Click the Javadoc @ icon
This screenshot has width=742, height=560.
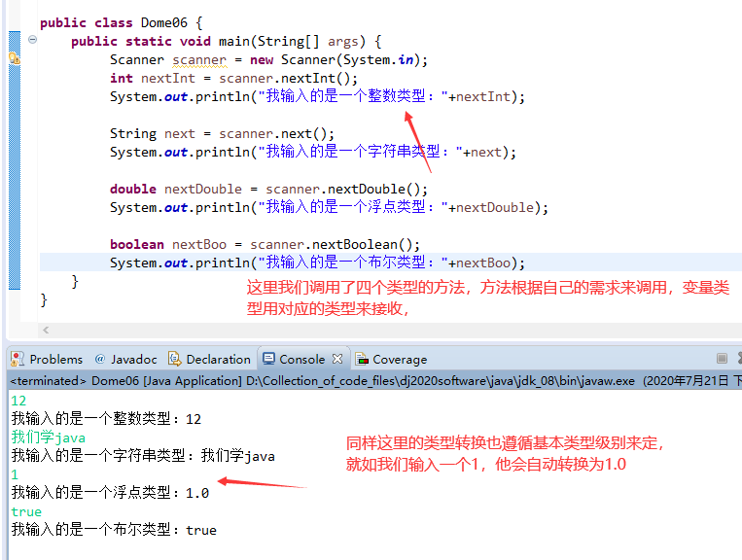click(100, 359)
